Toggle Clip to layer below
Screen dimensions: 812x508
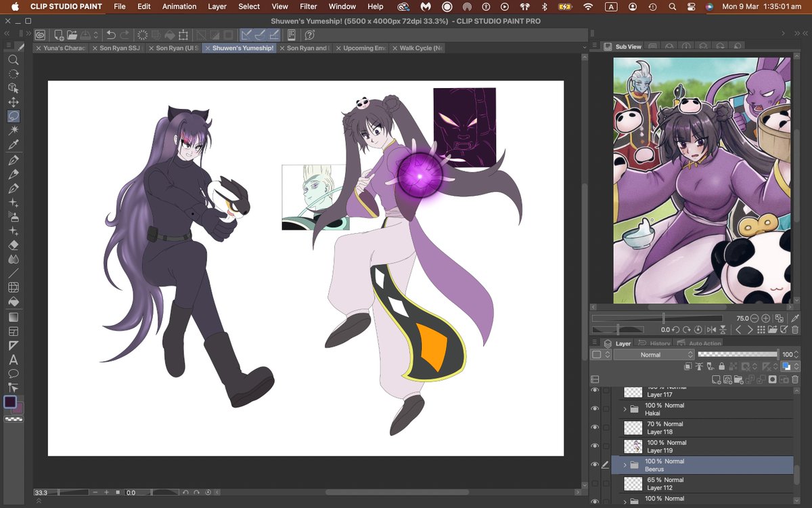pos(688,366)
